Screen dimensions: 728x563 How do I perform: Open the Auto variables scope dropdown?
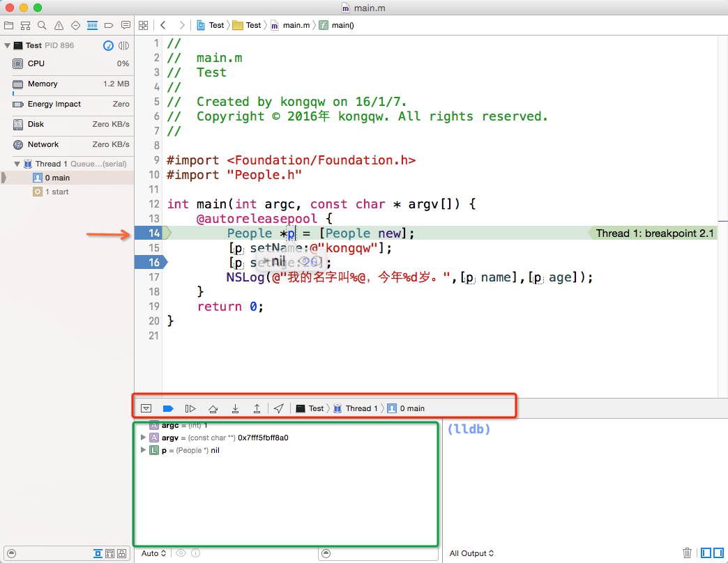point(153,553)
